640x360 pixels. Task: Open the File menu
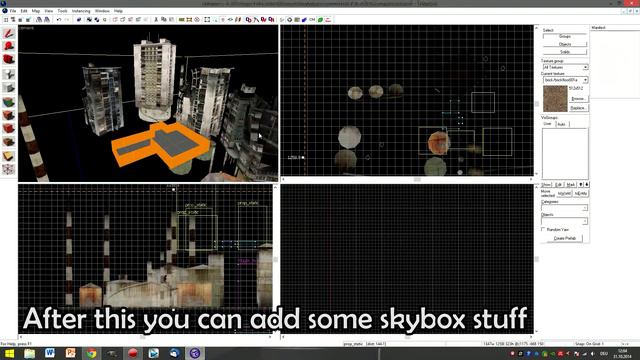13,11
